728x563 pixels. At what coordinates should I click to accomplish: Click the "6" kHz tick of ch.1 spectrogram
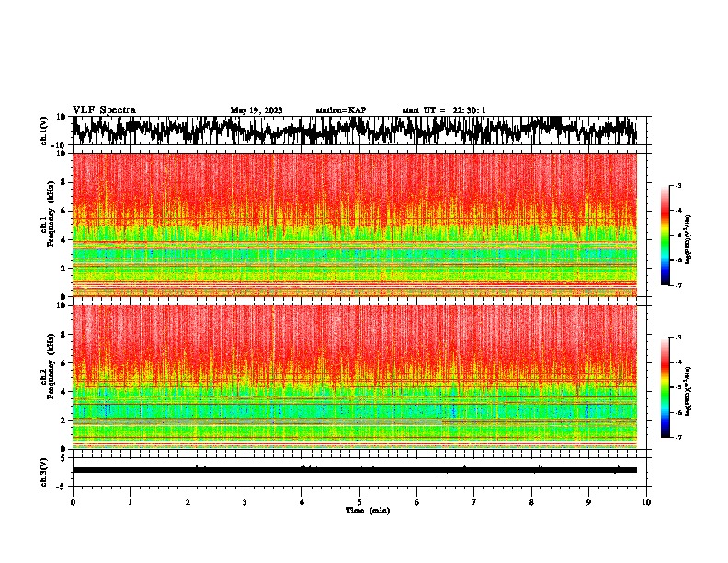[x=63, y=211]
